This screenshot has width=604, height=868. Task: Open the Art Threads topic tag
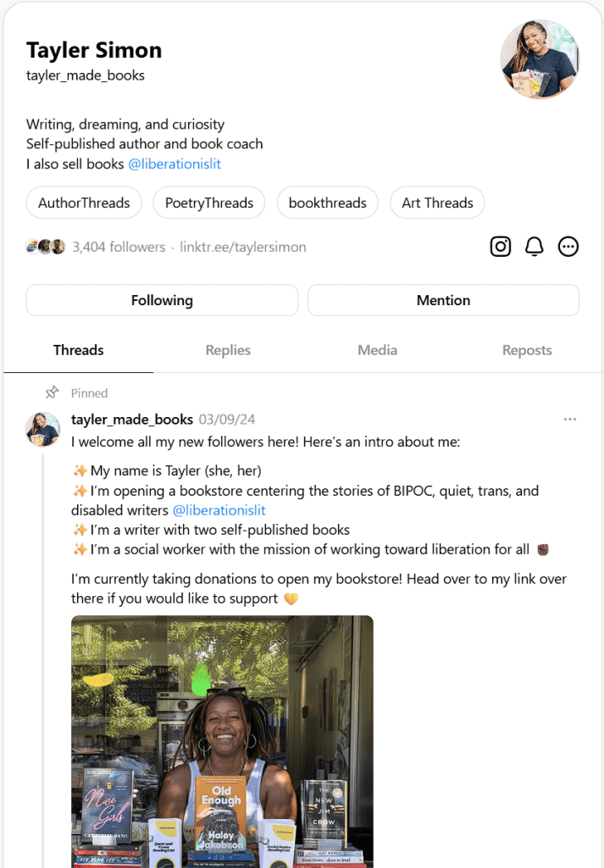437,203
